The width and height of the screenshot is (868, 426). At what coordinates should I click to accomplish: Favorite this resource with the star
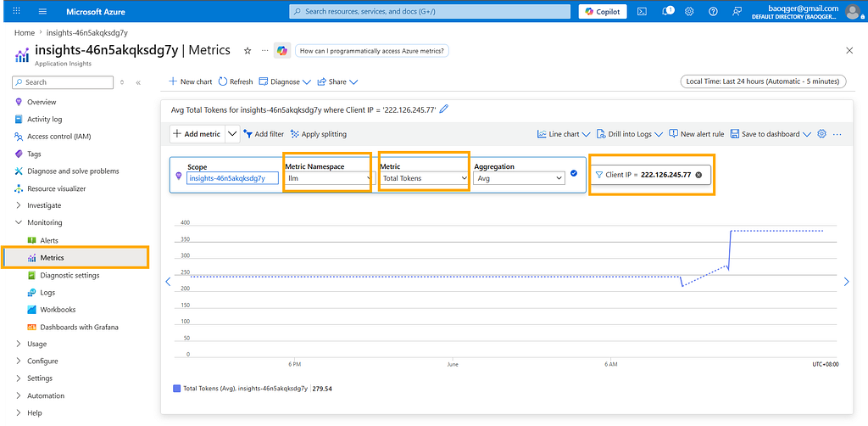point(248,50)
